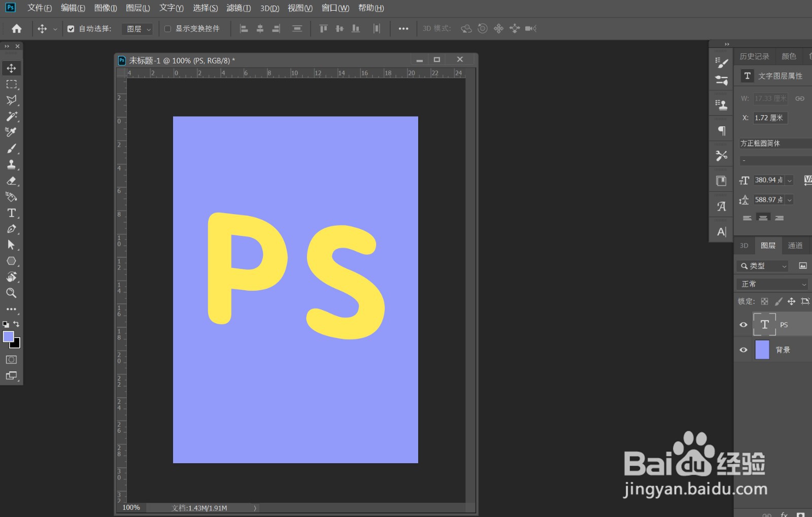Image resolution: width=812 pixels, height=517 pixels.
Task: Pick the Polygonal Lasso tool
Action: 11,100
